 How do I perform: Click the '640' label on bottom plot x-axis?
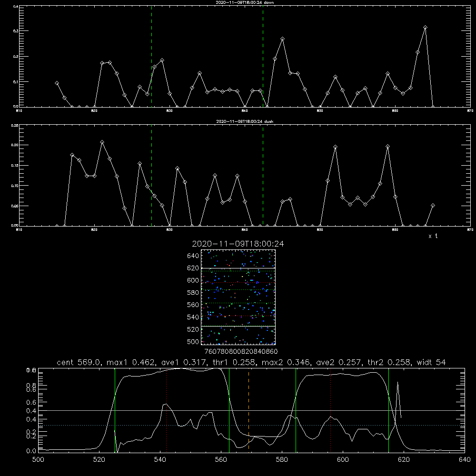point(465,460)
